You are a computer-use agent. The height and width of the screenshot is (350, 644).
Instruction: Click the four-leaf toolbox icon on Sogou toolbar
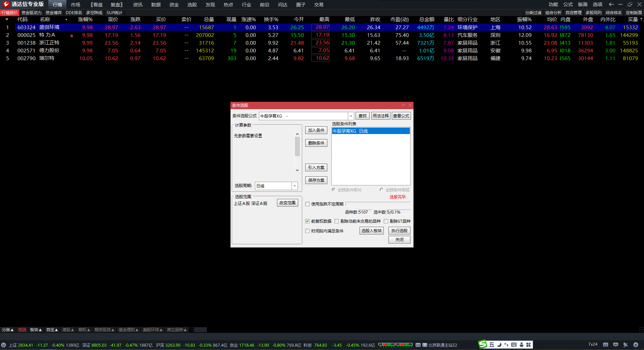point(529,345)
